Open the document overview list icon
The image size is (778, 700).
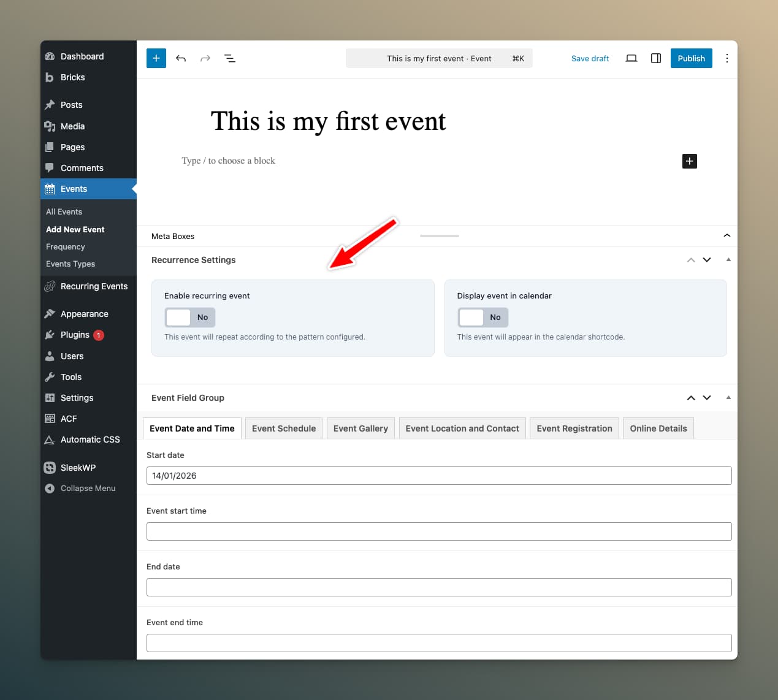click(x=230, y=58)
